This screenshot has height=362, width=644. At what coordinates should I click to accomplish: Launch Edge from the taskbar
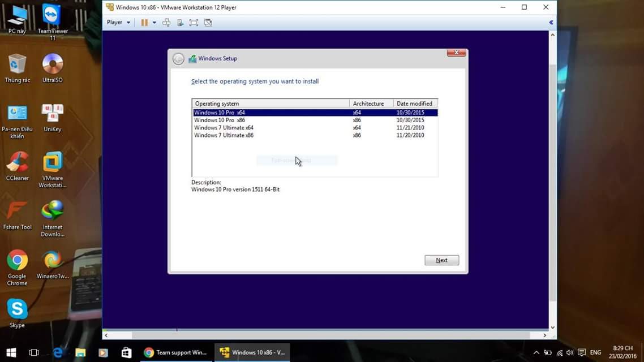coord(58,352)
